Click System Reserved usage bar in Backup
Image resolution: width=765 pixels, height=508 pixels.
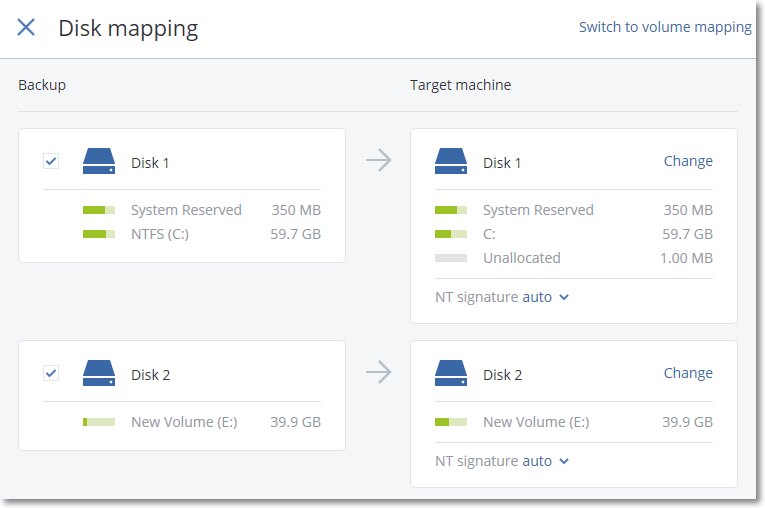(99, 210)
